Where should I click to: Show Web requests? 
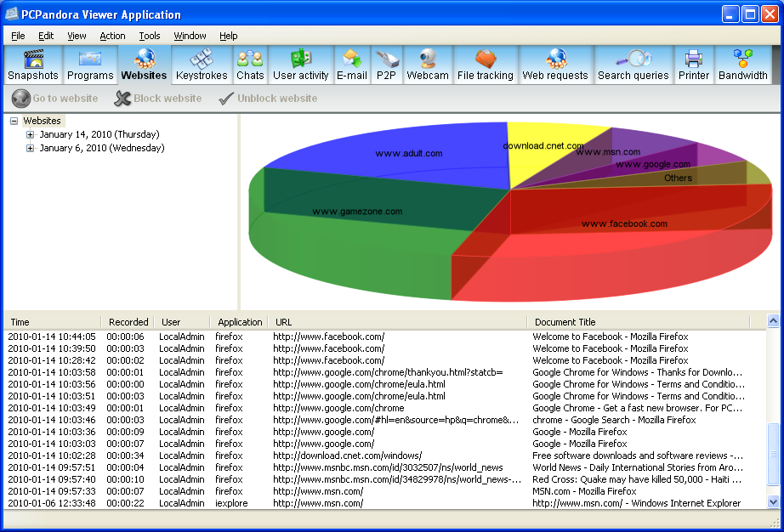coord(555,65)
